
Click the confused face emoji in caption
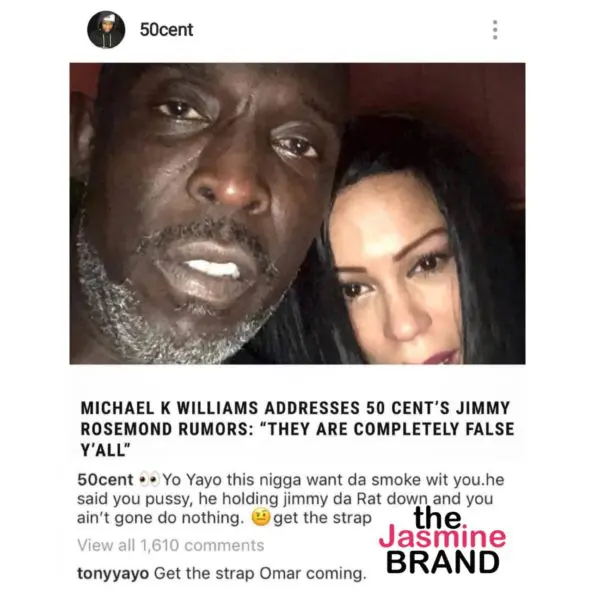tap(261, 518)
